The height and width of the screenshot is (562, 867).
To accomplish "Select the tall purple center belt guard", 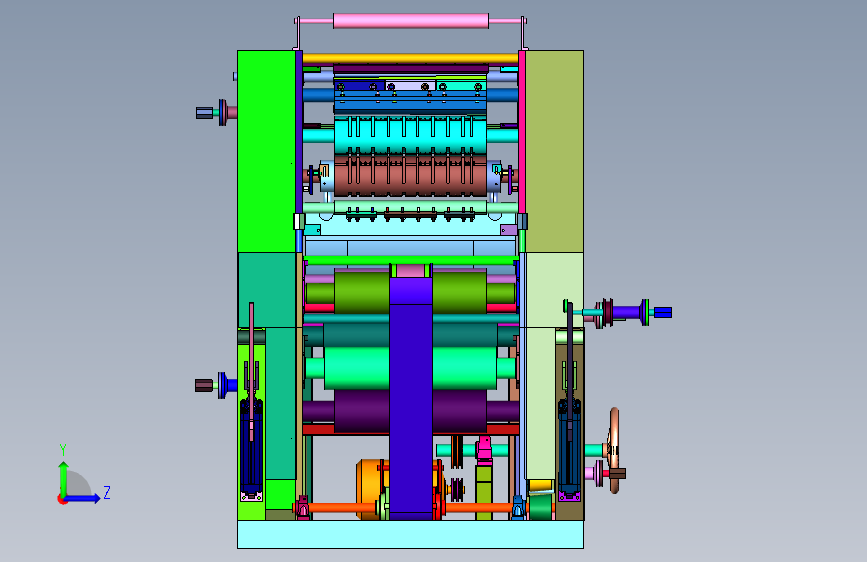I will tap(411, 398).
